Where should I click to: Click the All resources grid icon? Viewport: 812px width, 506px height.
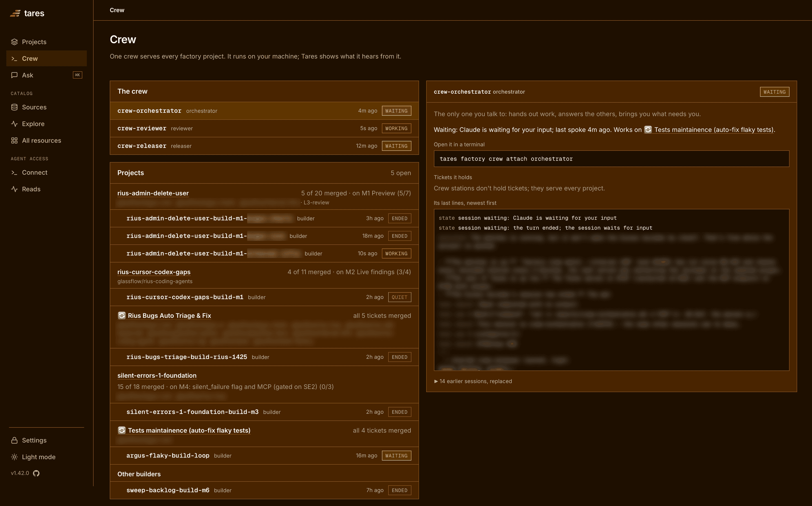14,141
